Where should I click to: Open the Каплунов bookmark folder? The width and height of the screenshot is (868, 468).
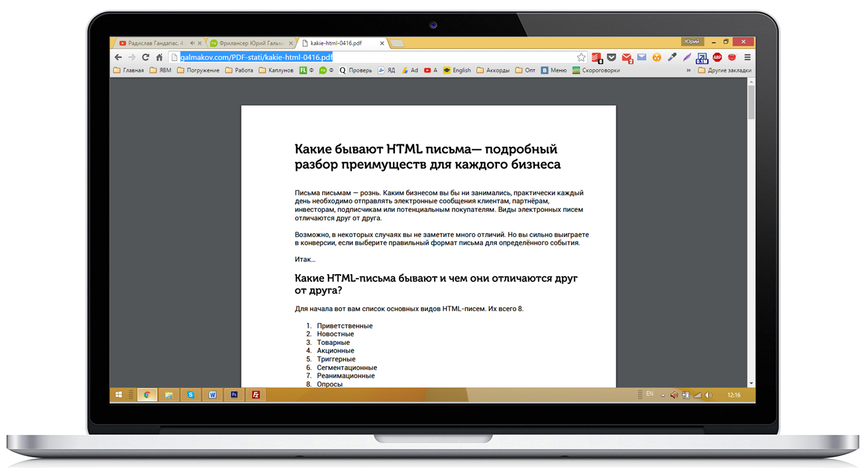pos(276,70)
